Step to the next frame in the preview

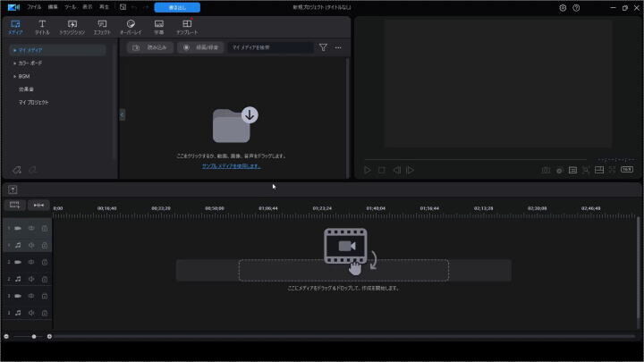[x=411, y=170]
